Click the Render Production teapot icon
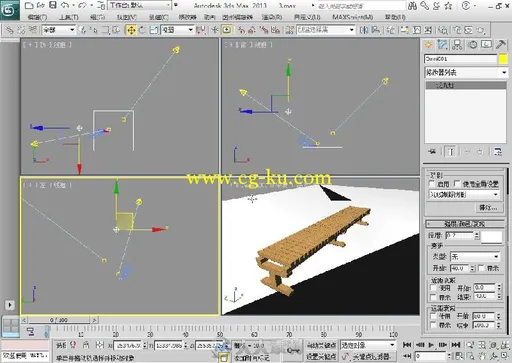 [x=480, y=30]
